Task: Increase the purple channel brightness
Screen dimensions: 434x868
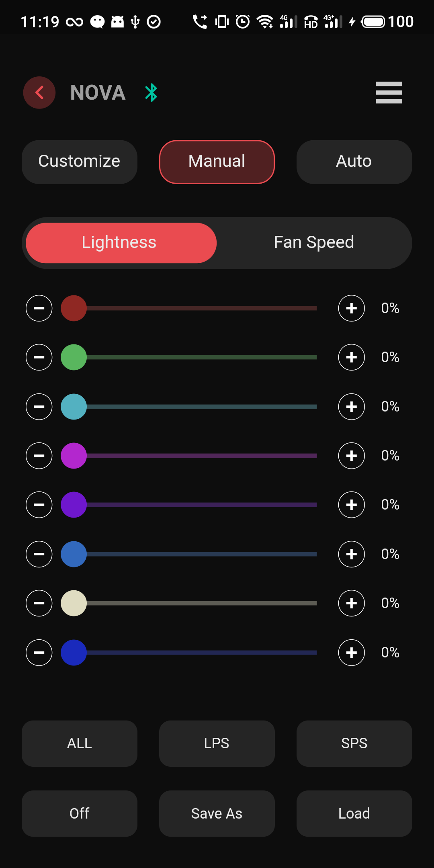Action: (351, 505)
